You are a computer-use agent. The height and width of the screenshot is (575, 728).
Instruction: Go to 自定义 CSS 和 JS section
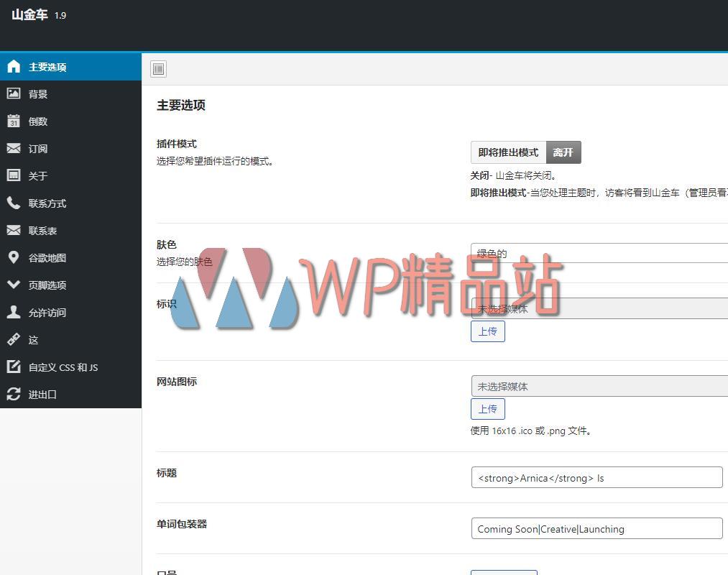(x=63, y=367)
